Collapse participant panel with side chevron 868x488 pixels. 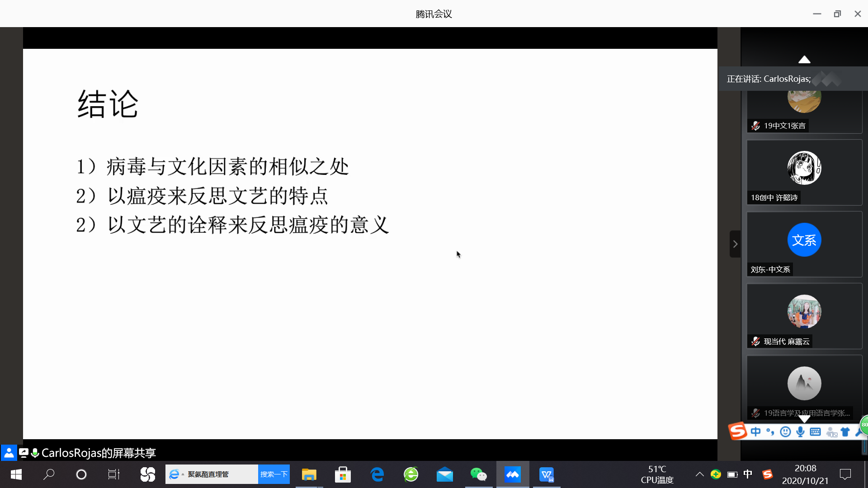tap(735, 244)
